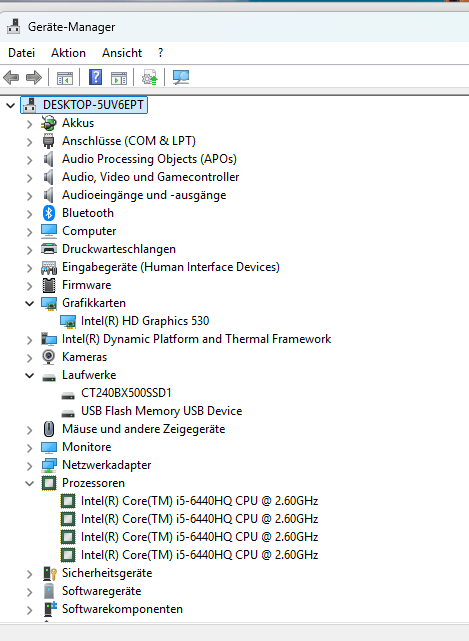Click the Laufwerke drive icon
Image resolution: width=469 pixels, height=641 pixels.
[49, 377]
